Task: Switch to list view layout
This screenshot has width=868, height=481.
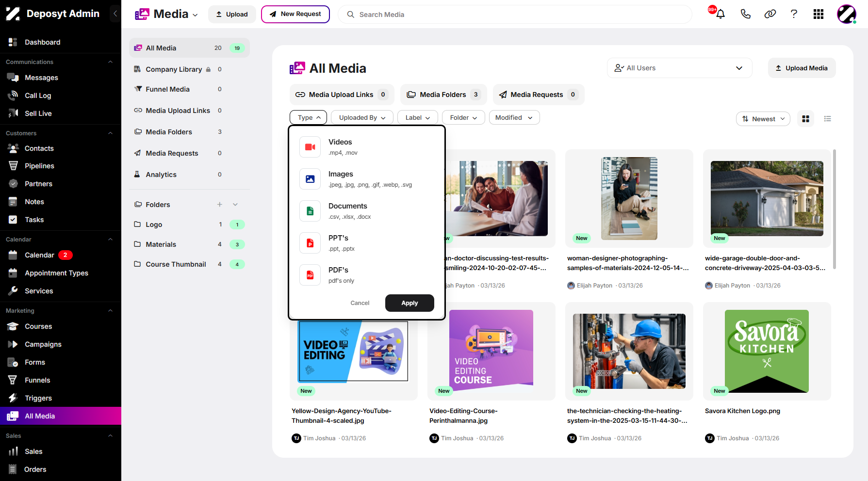Action: click(x=828, y=119)
